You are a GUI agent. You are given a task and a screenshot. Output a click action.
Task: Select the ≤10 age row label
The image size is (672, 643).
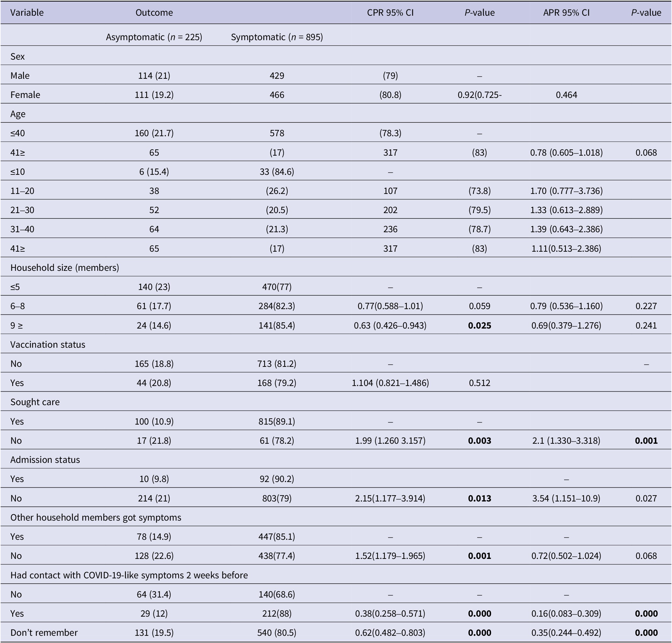click(18, 172)
